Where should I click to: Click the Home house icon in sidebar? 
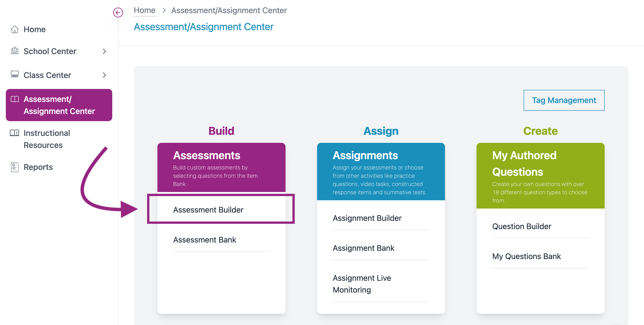[15, 29]
